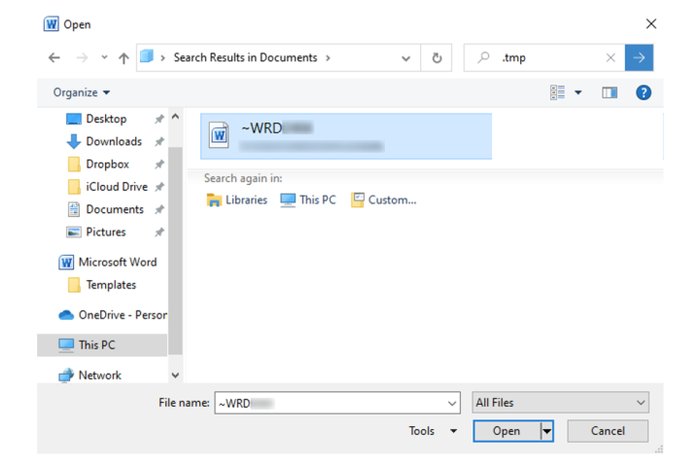Click the Open button split arrow
Screen dimensions: 700x467
[547, 431]
